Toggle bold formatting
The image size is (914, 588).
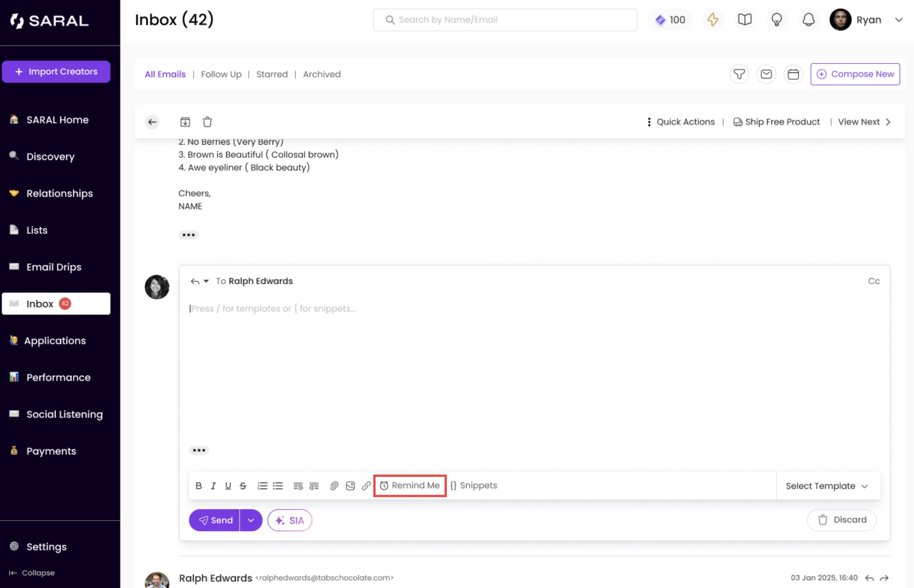[199, 485]
